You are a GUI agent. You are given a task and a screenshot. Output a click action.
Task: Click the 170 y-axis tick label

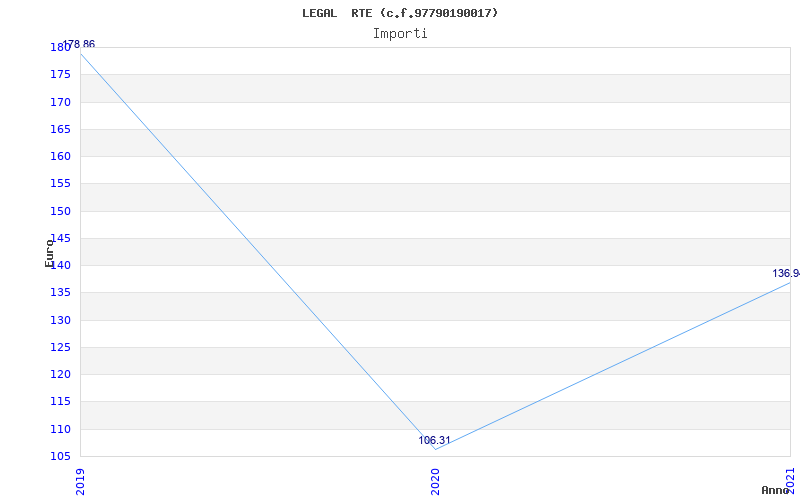[x=60, y=102]
